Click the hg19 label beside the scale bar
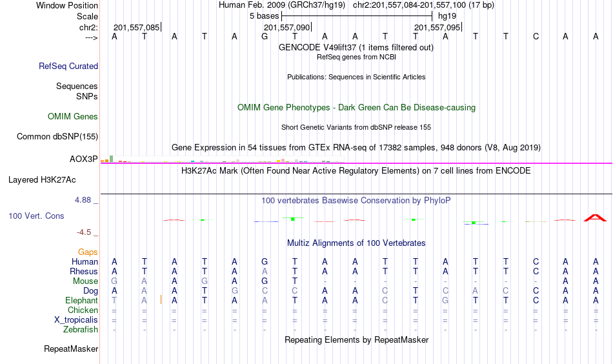 click(x=447, y=16)
